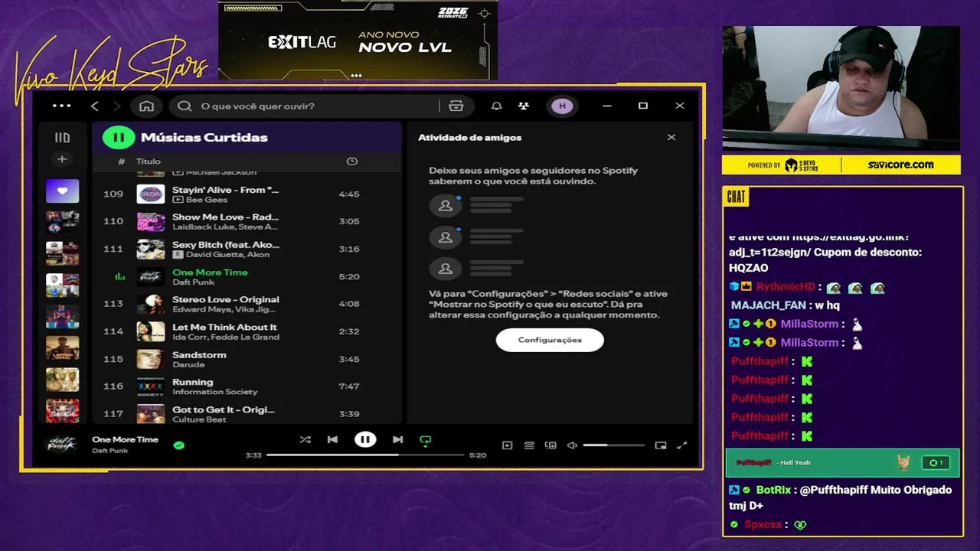Toggle the green liked checkmark for One More Time

coord(178,445)
